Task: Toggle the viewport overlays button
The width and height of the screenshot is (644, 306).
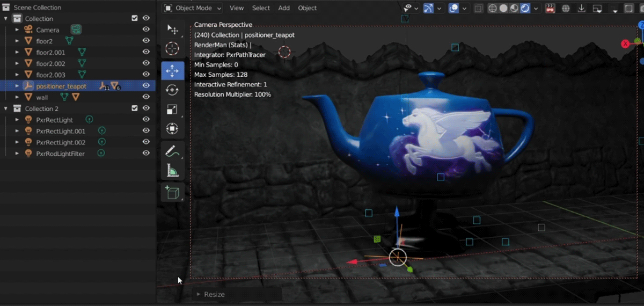Action: click(453, 8)
